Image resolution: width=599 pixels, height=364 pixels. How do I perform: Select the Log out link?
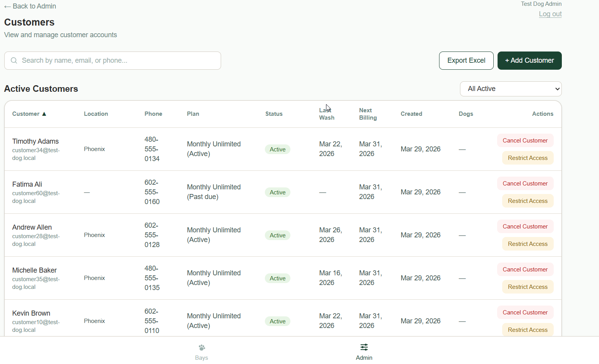click(550, 14)
